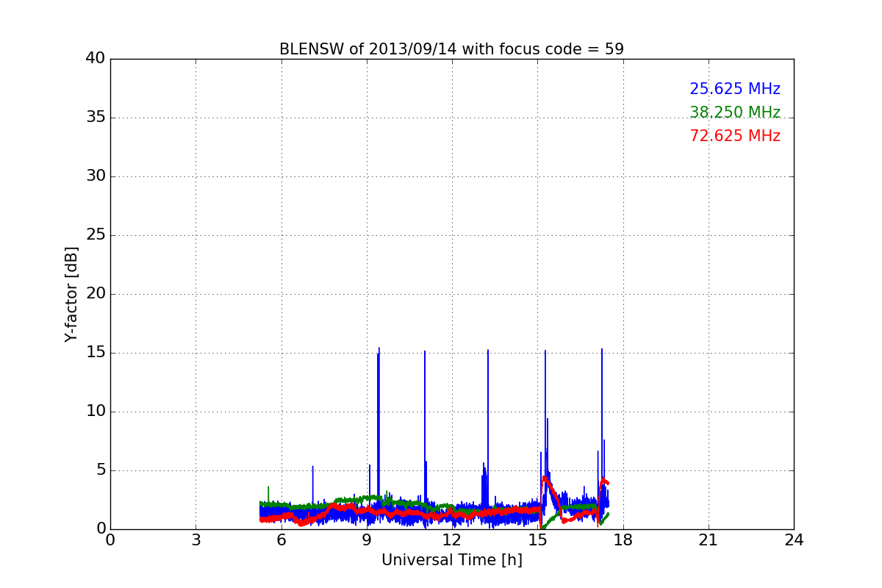Click the y-axis tick label 20
This screenshot has width=882, height=588.
pos(95,294)
